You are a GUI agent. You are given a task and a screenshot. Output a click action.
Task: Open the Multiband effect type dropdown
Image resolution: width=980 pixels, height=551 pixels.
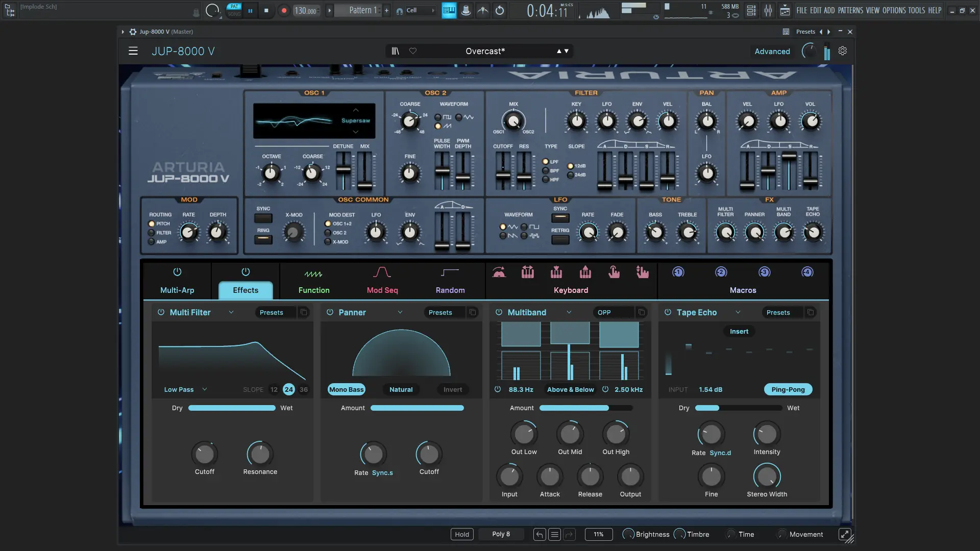[569, 312]
